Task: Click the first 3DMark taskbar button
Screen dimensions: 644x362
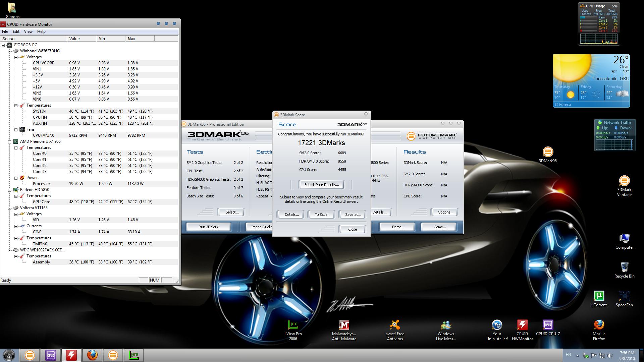Action: click(x=30, y=355)
